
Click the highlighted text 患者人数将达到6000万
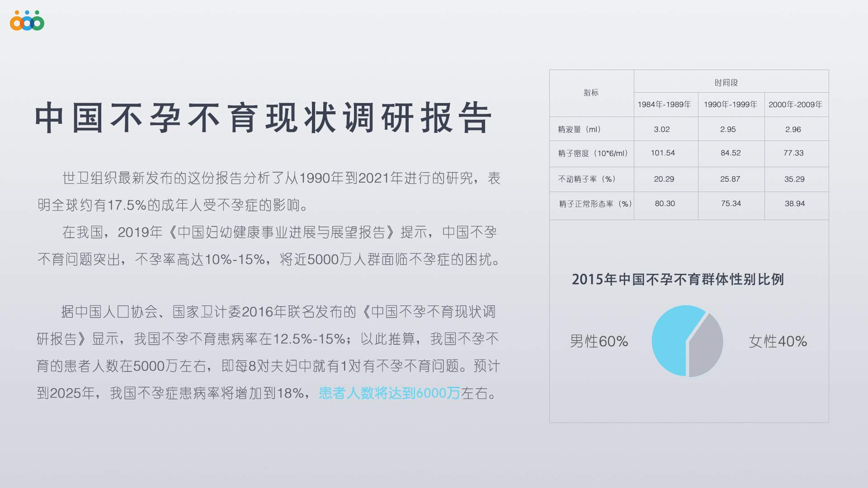(x=389, y=393)
